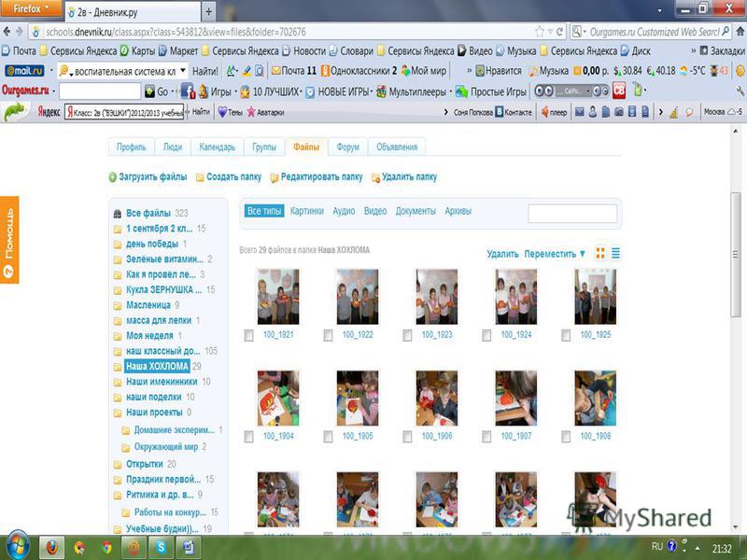Switch to thumbnail grid view

tap(600, 253)
